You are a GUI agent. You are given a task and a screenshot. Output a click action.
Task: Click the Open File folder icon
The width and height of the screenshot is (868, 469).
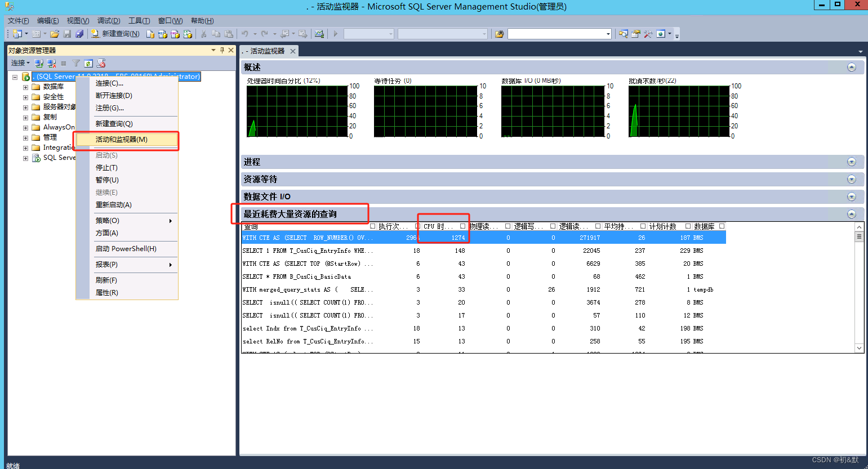click(56, 34)
